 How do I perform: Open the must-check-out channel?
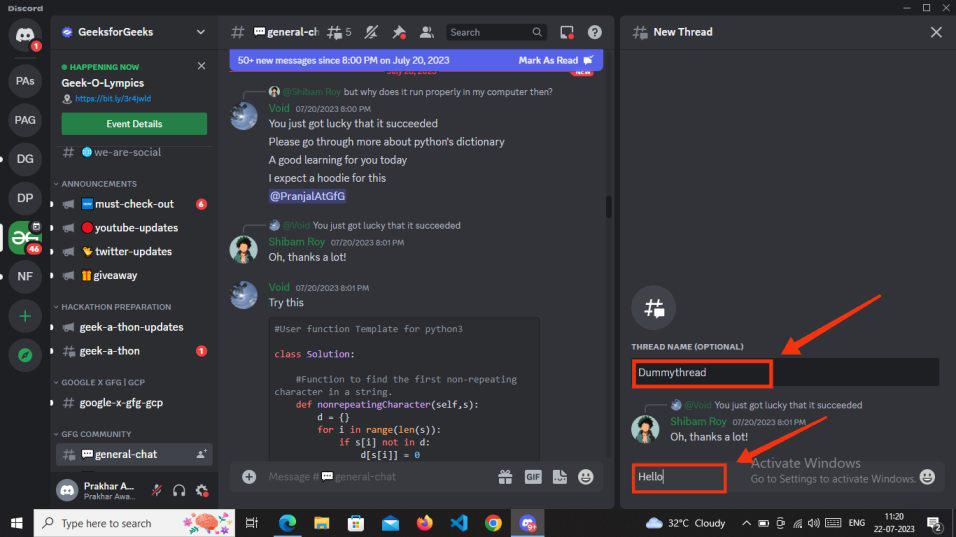tap(134, 204)
